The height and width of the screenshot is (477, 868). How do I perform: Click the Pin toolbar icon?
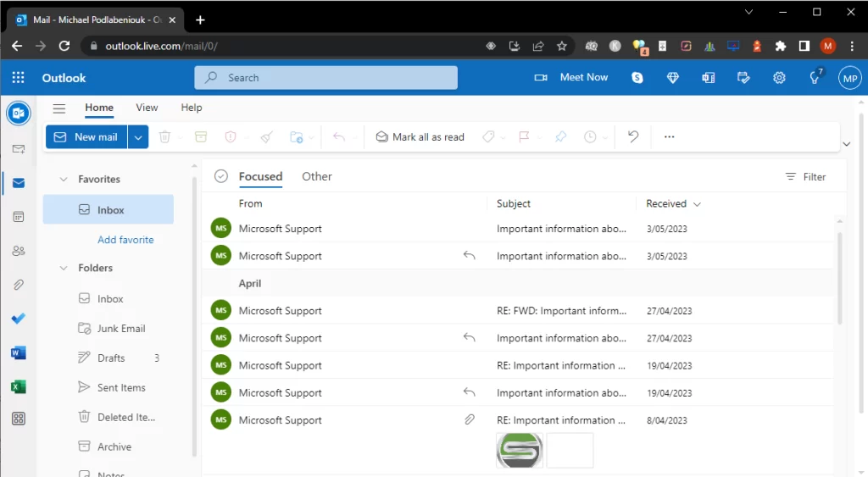[561, 136]
